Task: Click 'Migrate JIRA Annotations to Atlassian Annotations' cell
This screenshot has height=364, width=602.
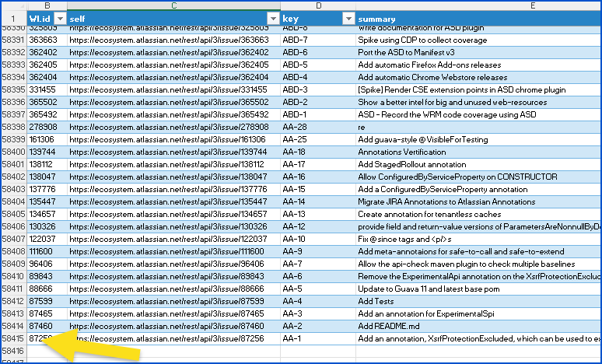Action: (x=479, y=202)
